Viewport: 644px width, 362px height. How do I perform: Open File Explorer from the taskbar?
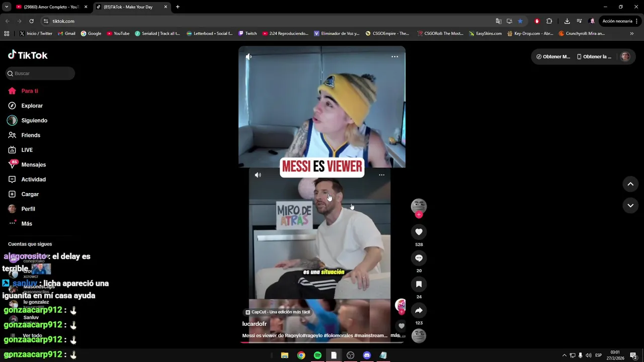284,355
